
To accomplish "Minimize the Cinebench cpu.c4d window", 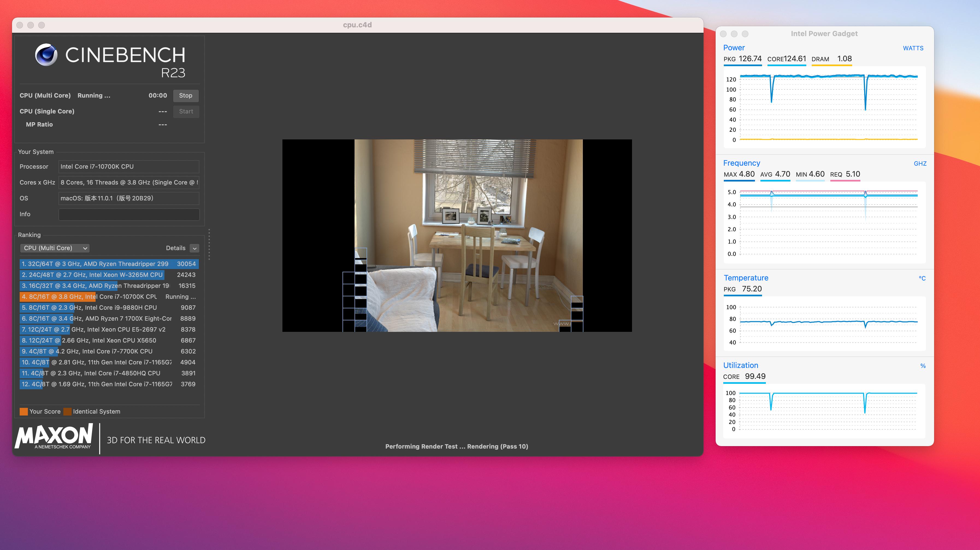I will pos(31,25).
